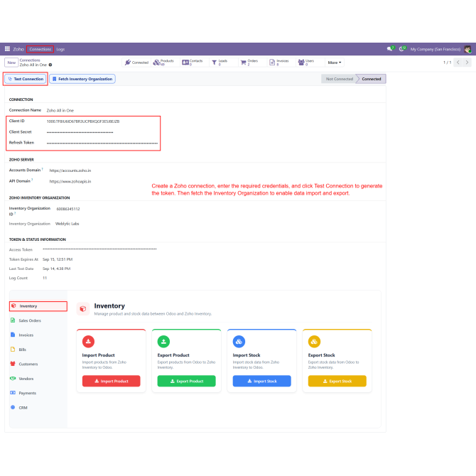This screenshot has height=476, width=476.
Task: Click the 1 / 1 pager counter
Action: (447, 63)
